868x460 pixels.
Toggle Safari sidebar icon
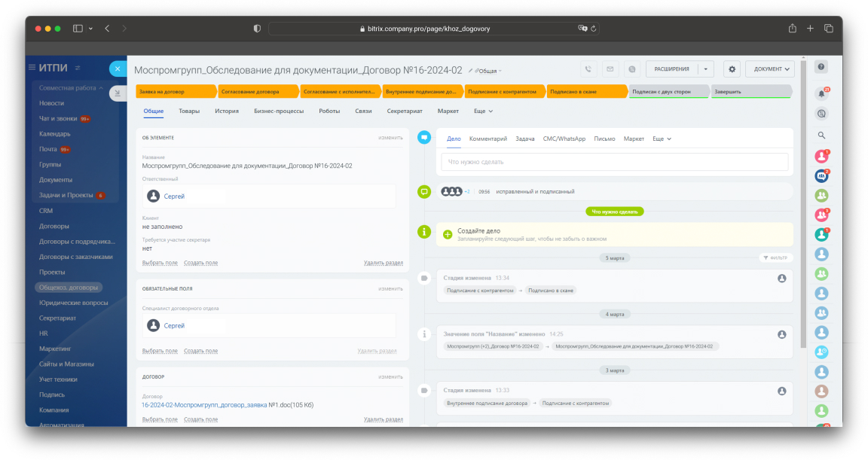pyautogui.click(x=78, y=29)
